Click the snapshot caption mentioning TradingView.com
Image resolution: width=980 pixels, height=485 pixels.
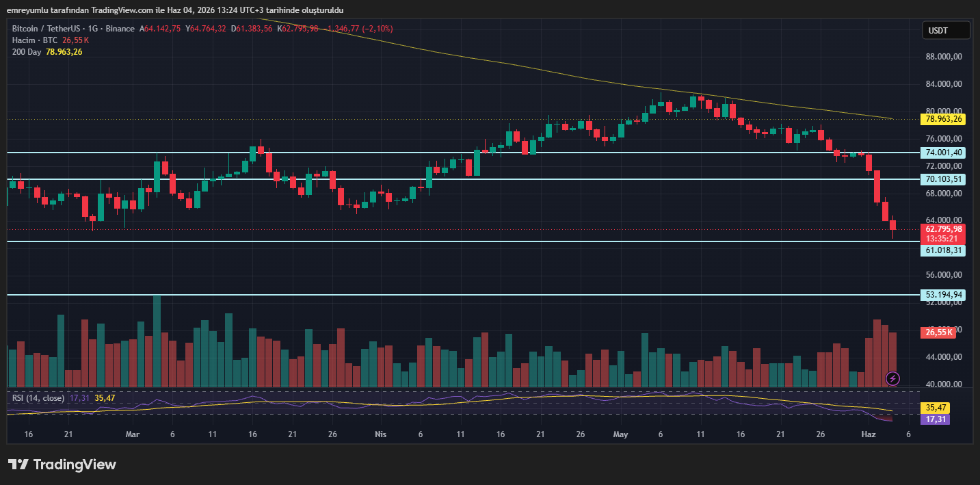coord(175,10)
